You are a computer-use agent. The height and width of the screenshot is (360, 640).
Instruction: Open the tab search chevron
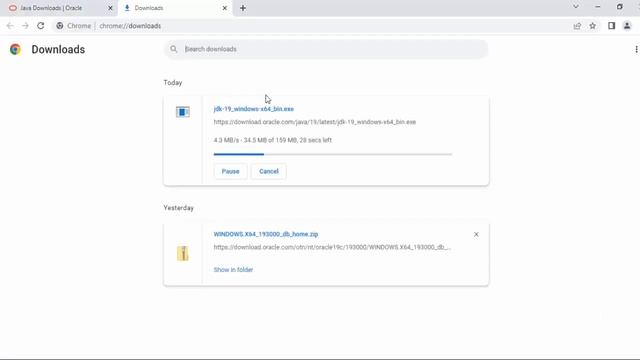coord(576,7)
